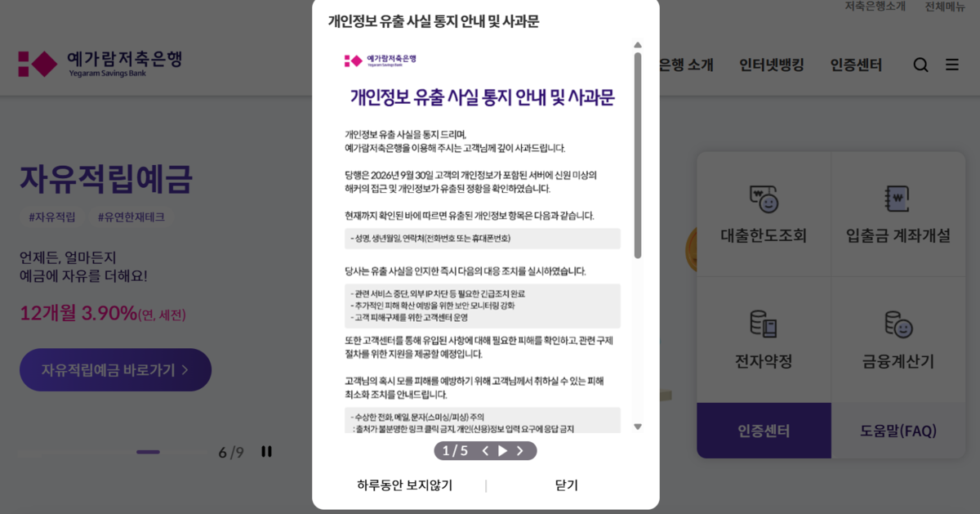This screenshot has width=980, height=514.
Task: Go to next popup notice slide
Action: click(520, 451)
